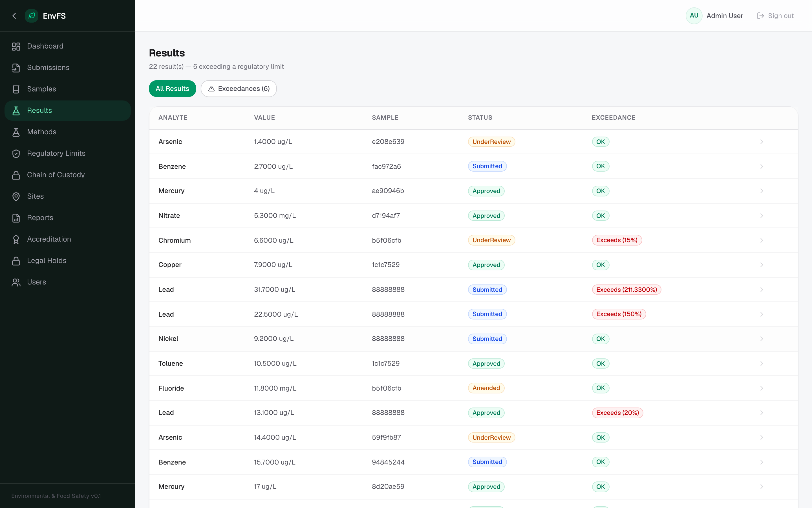Click sample ID 94845244
Screen dimensions: 812x508
click(388, 462)
